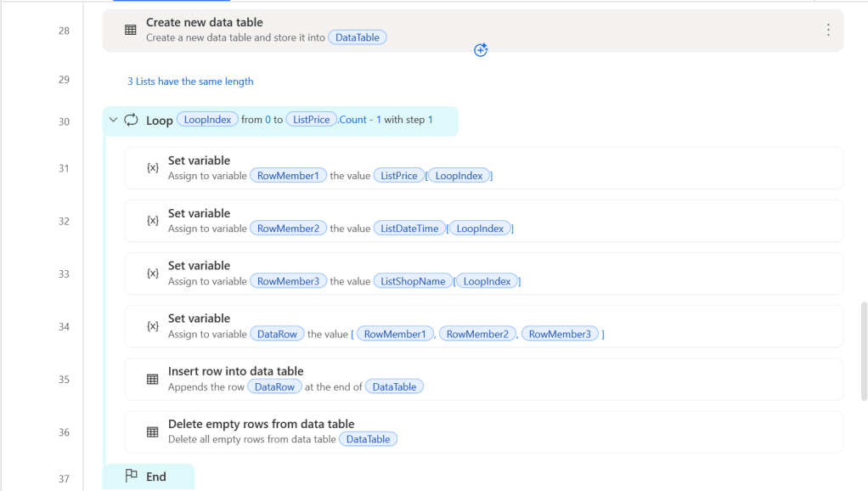The image size is (868, 491).
Task: Click the ListPrice variable chip in the Loop header
Action: click(311, 120)
